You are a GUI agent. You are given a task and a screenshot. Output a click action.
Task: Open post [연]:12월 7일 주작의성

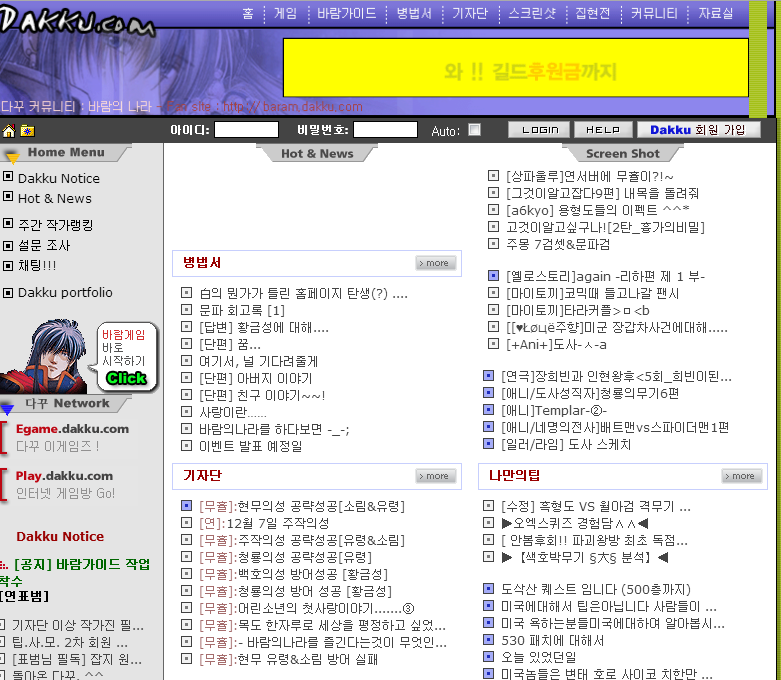[264, 523]
